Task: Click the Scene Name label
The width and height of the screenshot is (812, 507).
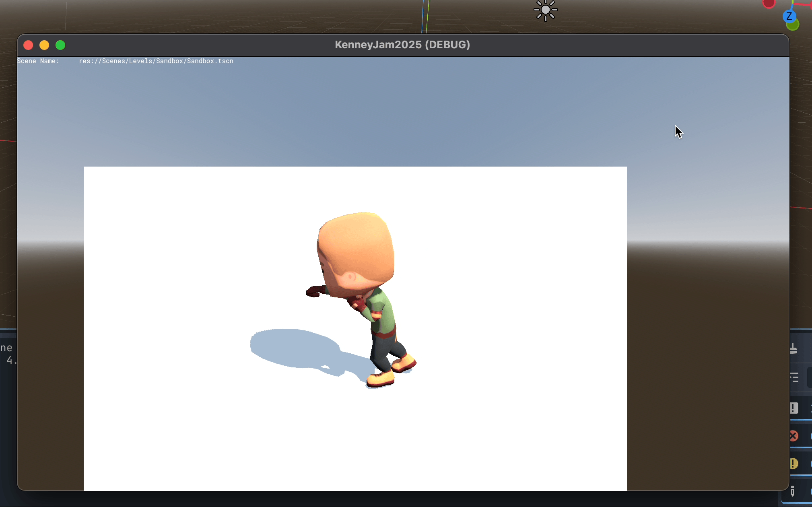Action: [38, 61]
